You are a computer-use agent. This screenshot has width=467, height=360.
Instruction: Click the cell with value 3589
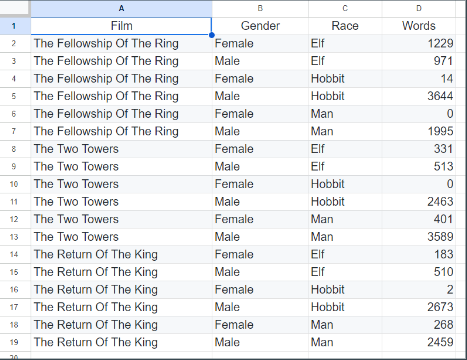pos(419,237)
